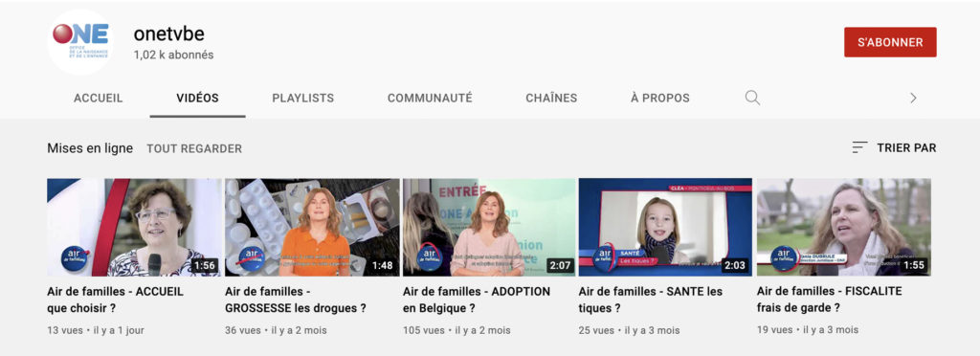Click '19 vues • il y a 3 mois'
Image resolution: width=980 pixels, height=356 pixels.
point(808,330)
